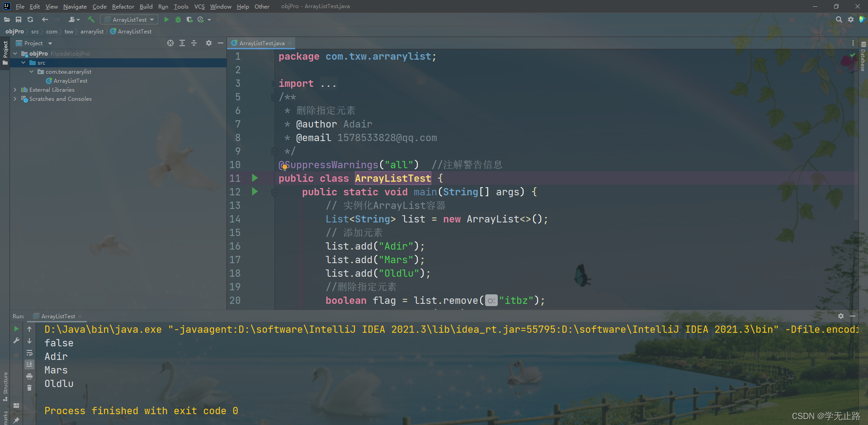The width and height of the screenshot is (868, 425).
Task: Close the ArrayListTest.java editor tab
Action: click(290, 43)
